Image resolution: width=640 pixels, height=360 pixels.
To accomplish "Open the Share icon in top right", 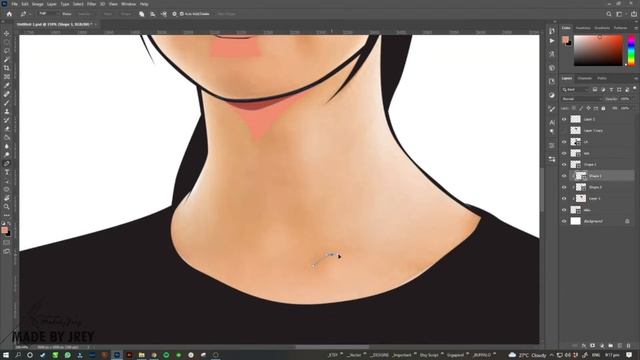I will (633, 14).
